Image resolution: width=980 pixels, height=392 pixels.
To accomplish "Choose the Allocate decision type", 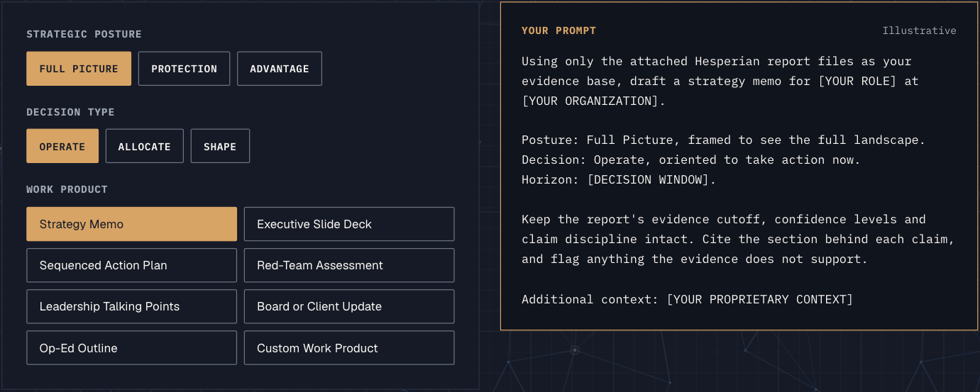I will (x=145, y=146).
